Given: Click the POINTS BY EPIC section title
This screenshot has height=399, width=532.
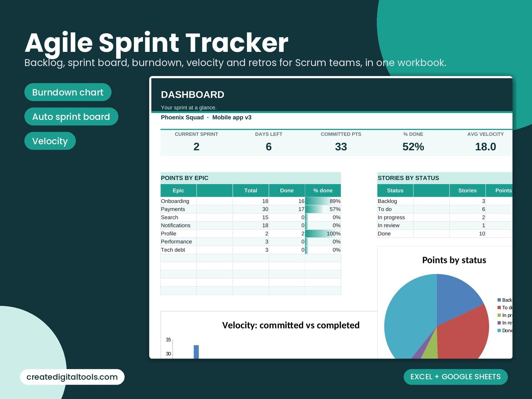Looking at the screenshot, I should pyautogui.click(x=185, y=178).
